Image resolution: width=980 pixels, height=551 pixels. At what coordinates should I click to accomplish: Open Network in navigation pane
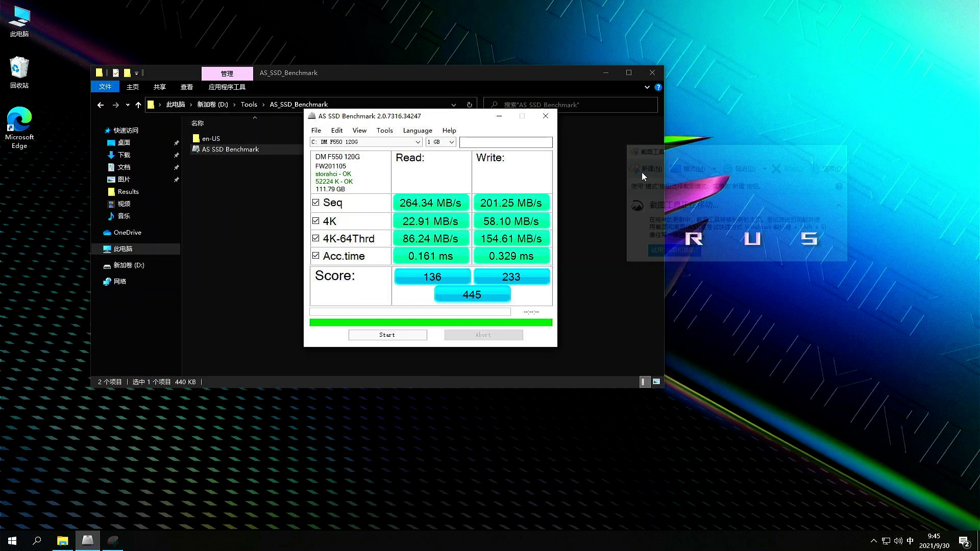click(119, 282)
